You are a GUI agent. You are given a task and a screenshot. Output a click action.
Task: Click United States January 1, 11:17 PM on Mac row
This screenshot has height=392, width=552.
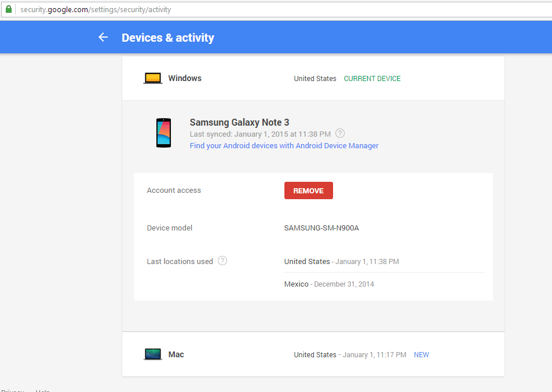pos(350,355)
